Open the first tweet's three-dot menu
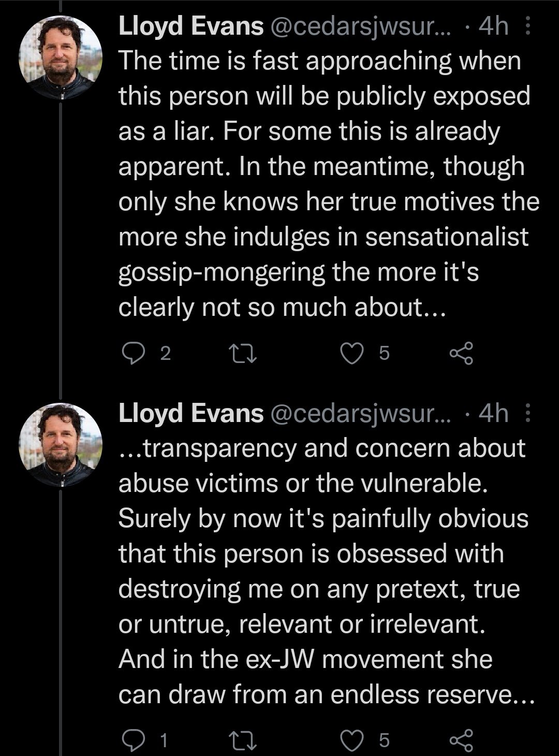Image resolution: width=559 pixels, height=756 pixels. tap(528, 26)
